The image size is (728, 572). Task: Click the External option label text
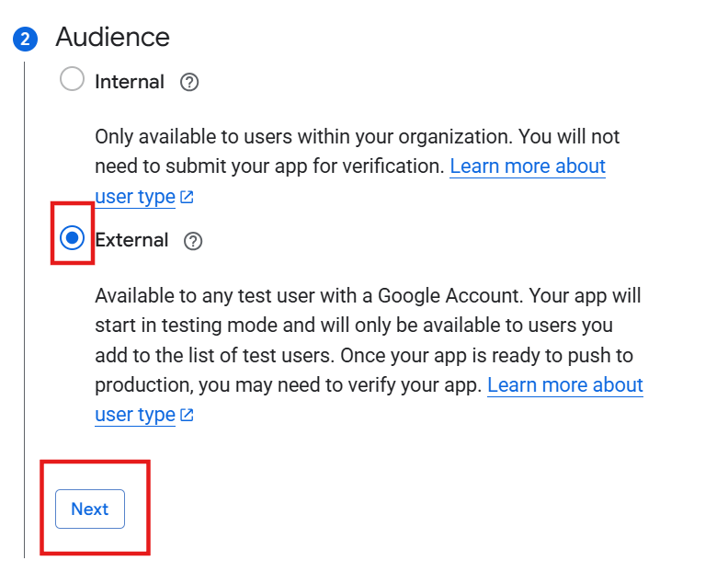pos(131,240)
